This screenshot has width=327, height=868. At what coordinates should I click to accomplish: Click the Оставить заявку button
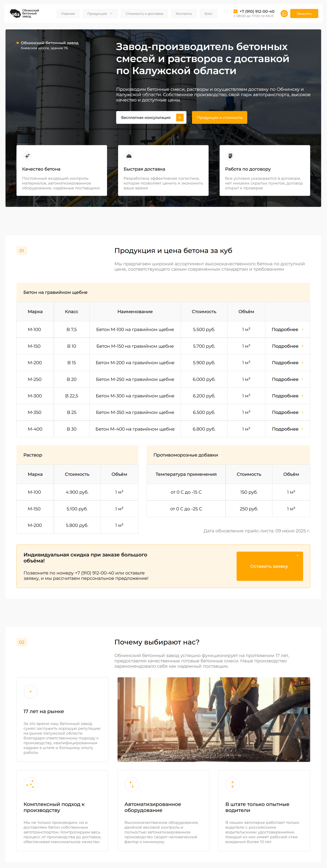[x=269, y=566]
